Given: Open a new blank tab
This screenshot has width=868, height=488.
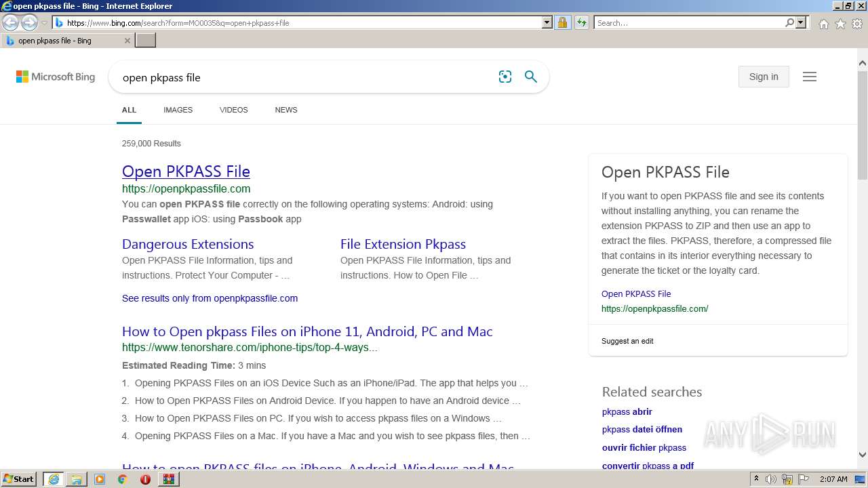Looking at the screenshot, I should point(146,41).
